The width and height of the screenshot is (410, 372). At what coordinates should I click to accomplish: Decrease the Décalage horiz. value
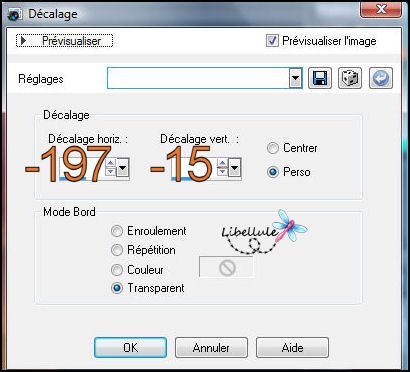pyautogui.click(x=110, y=172)
